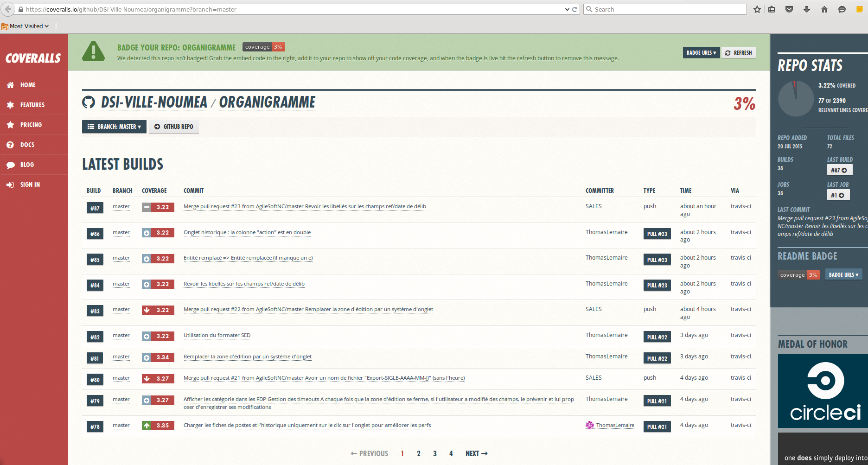The height and width of the screenshot is (465, 868).
Task: Click the coverage decreased arrow for build #83
Action: pos(147,310)
